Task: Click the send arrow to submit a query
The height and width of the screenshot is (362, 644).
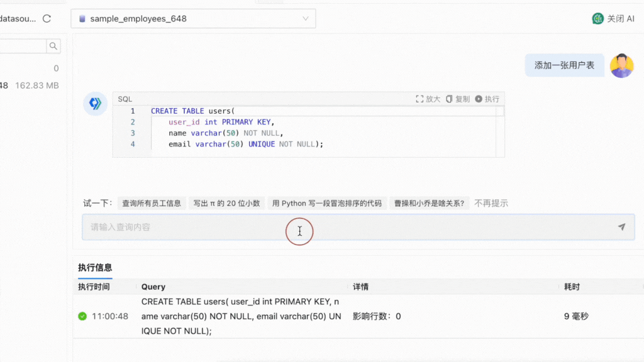Action: [620, 227]
